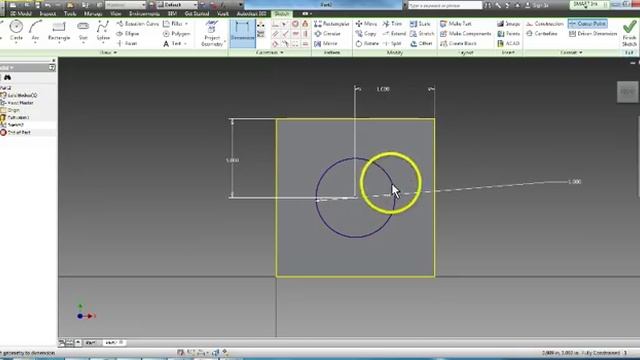Select the Extend tool

pyautogui.click(x=394, y=33)
